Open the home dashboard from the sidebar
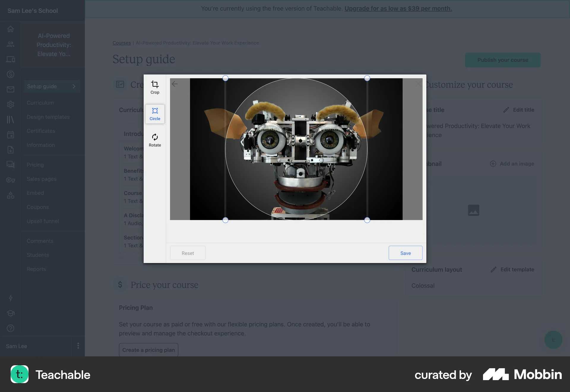The image size is (570, 392). click(x=10, y=29)
